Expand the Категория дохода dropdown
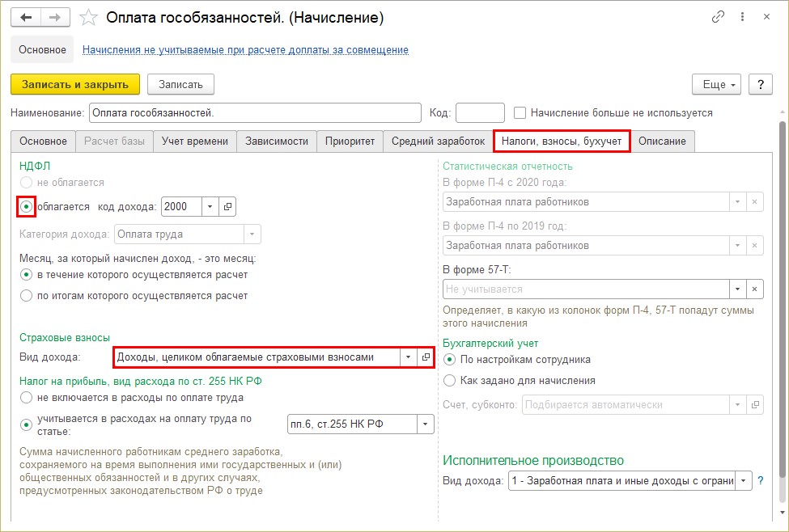 pyautogui.click(x=252, y=234)
